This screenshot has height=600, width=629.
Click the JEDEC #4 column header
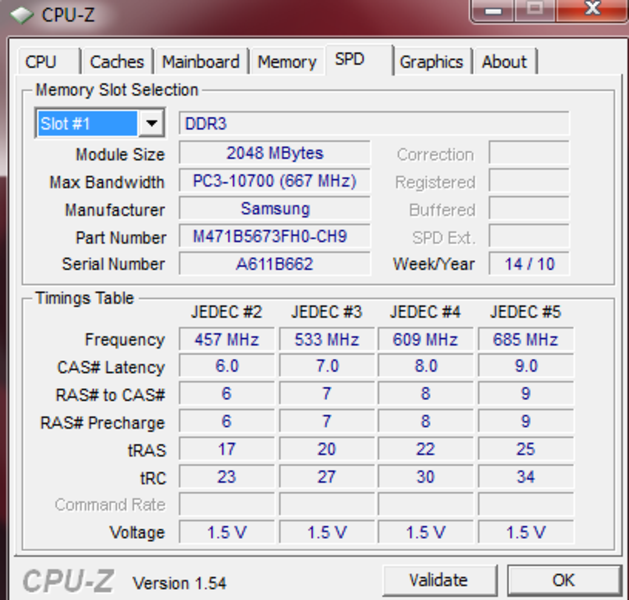425,312
